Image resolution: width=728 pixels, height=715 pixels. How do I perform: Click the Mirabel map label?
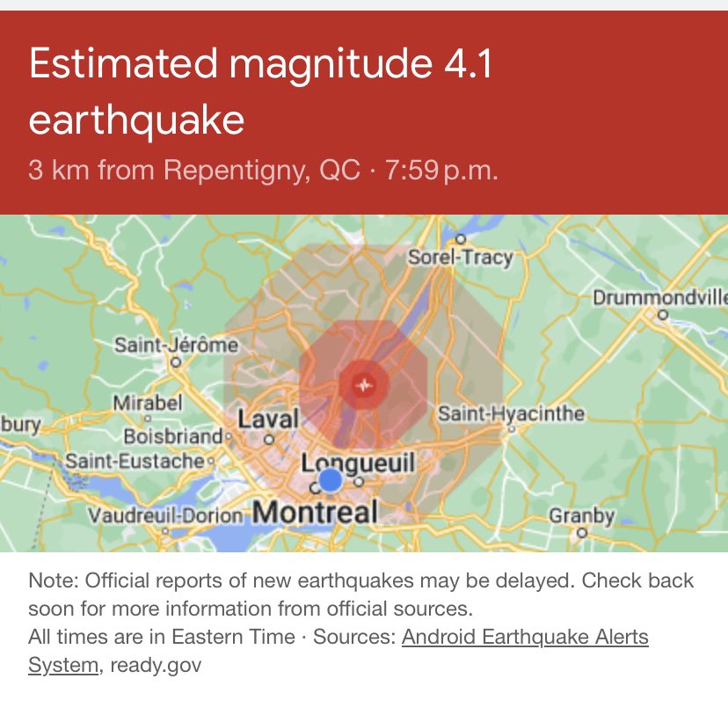(148, 403)
